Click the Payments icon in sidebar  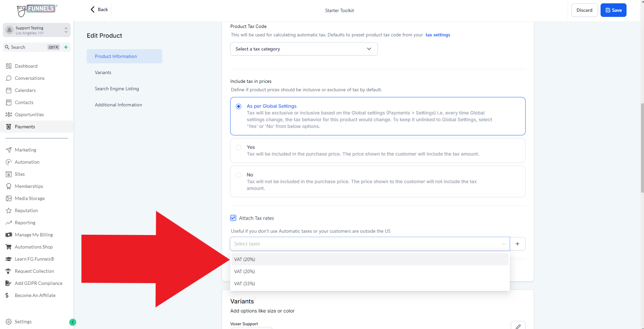pyautogui.click(x=9, y=127)
